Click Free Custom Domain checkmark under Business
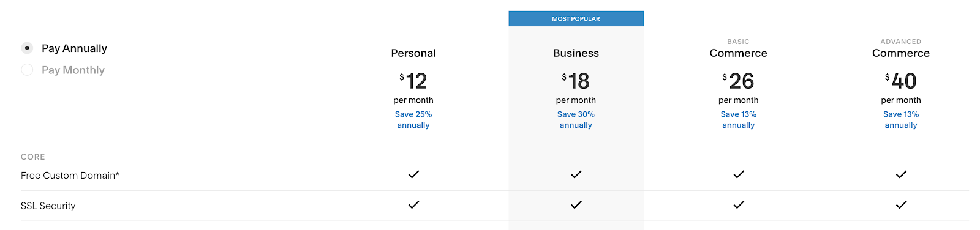 tap(576, 174)
